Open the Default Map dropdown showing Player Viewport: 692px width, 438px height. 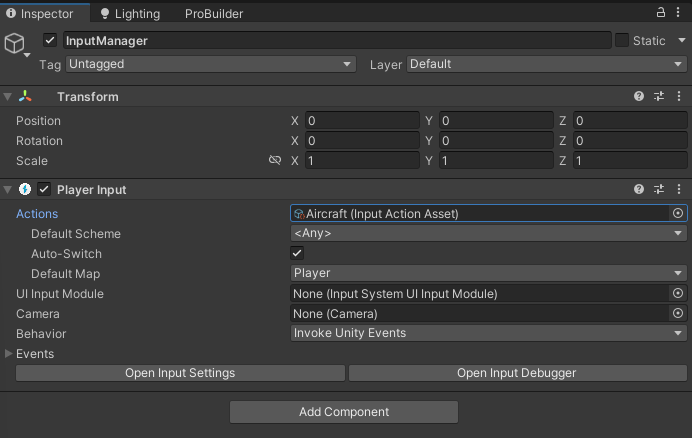489,273
